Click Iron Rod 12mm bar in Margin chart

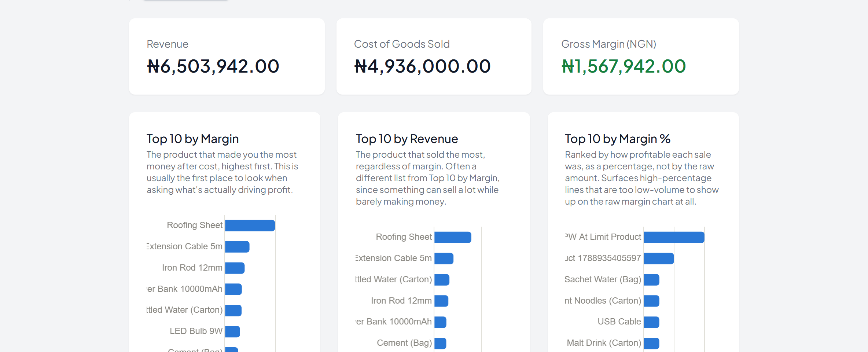click(235, 268)
